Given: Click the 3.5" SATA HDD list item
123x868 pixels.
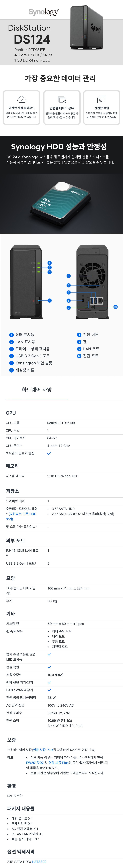Looking at the screenshot, I should (x=63, y=509).
